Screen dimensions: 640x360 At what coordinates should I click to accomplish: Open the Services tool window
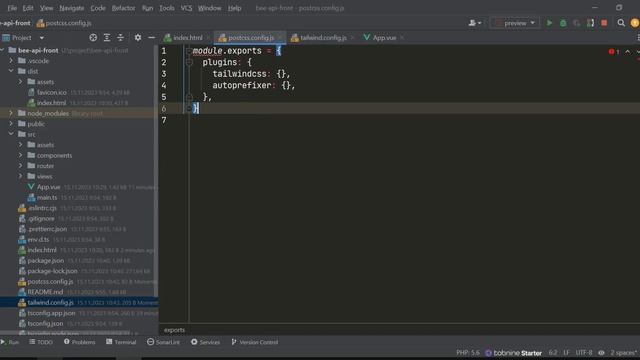click(x=205, y=342)
